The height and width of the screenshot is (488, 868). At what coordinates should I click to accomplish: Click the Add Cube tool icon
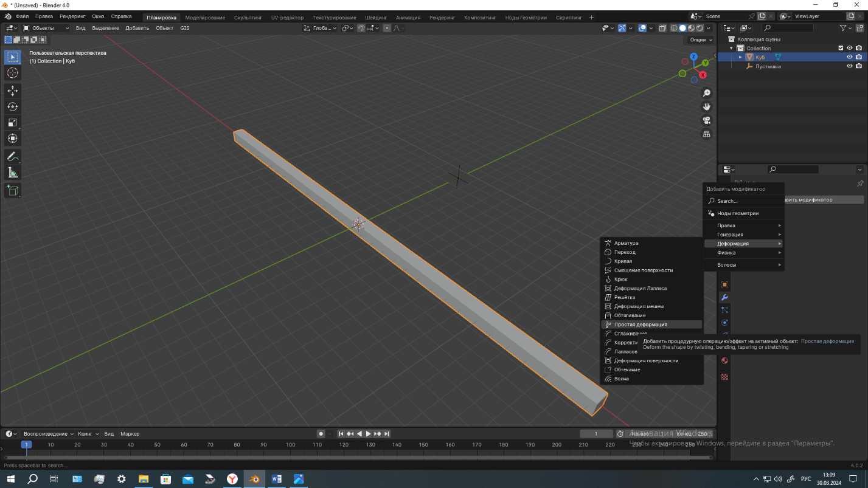point(12,190)
